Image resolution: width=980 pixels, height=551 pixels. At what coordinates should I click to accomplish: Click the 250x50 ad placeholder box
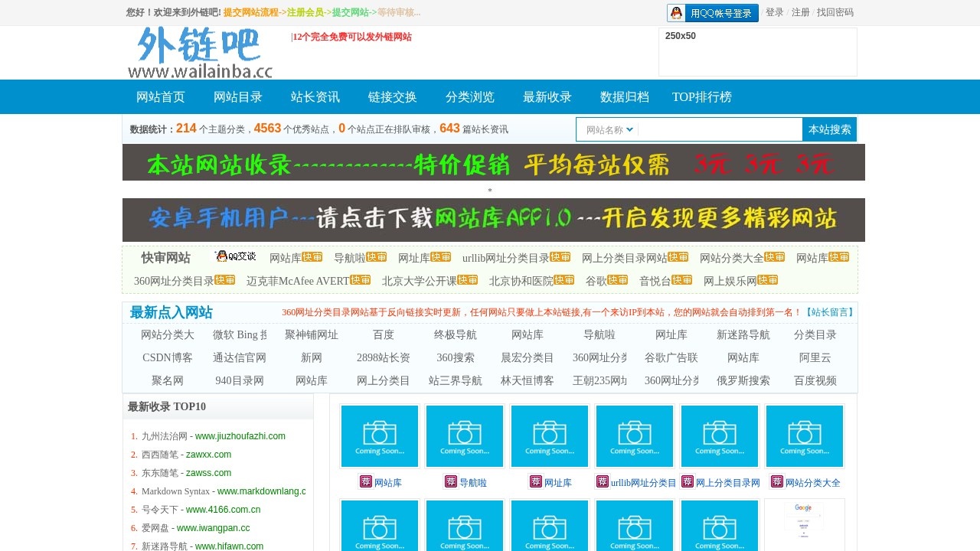758,52
